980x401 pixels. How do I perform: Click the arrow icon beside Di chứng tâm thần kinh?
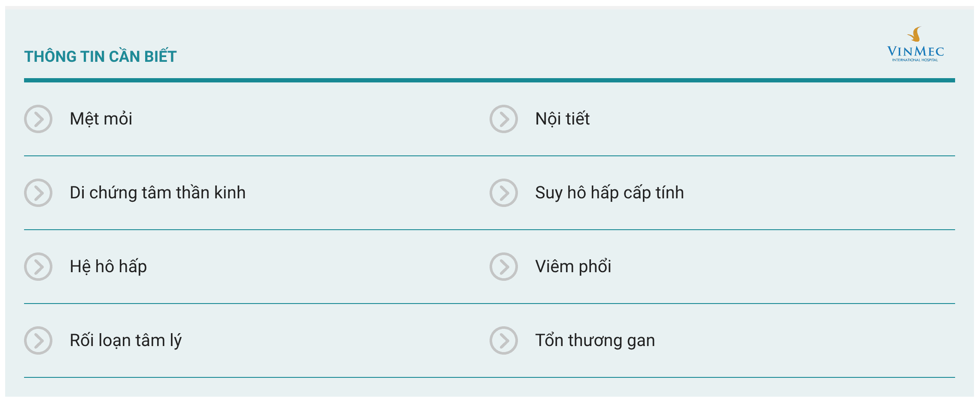point(38,193)
